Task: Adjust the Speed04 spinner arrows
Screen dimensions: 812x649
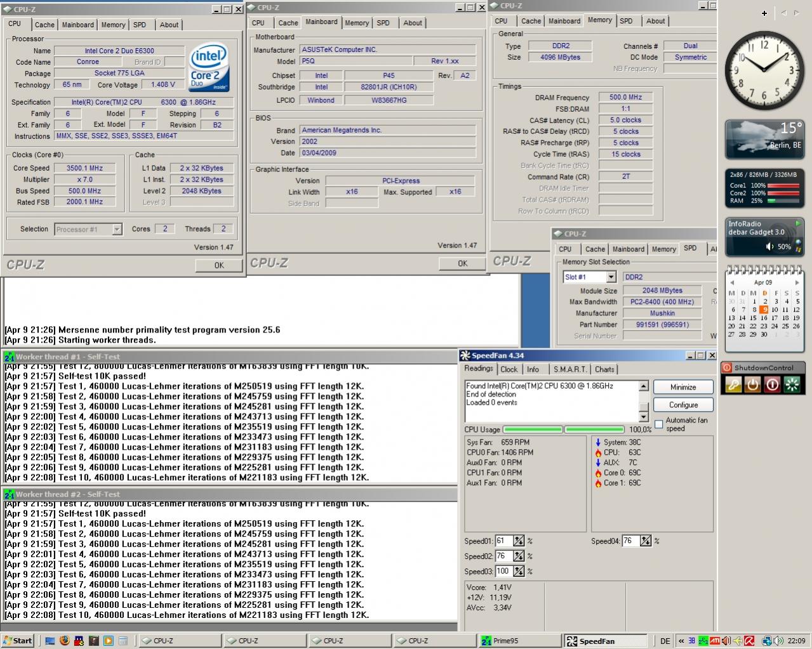Action: (x=646, y=541)
